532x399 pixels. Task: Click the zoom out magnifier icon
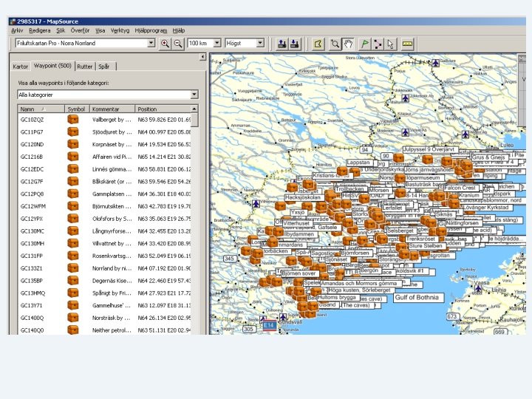pos(178,44)
